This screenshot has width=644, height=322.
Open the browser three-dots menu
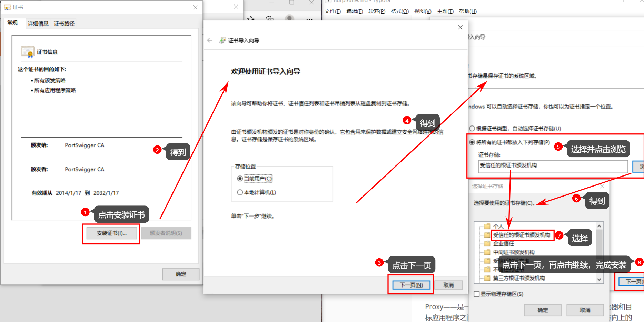pyautogui.click(x=309, y=19)
